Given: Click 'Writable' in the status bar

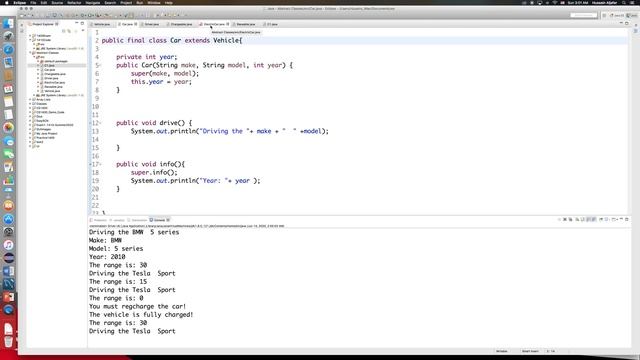Looking at the screenshot, I should (501, 351).
